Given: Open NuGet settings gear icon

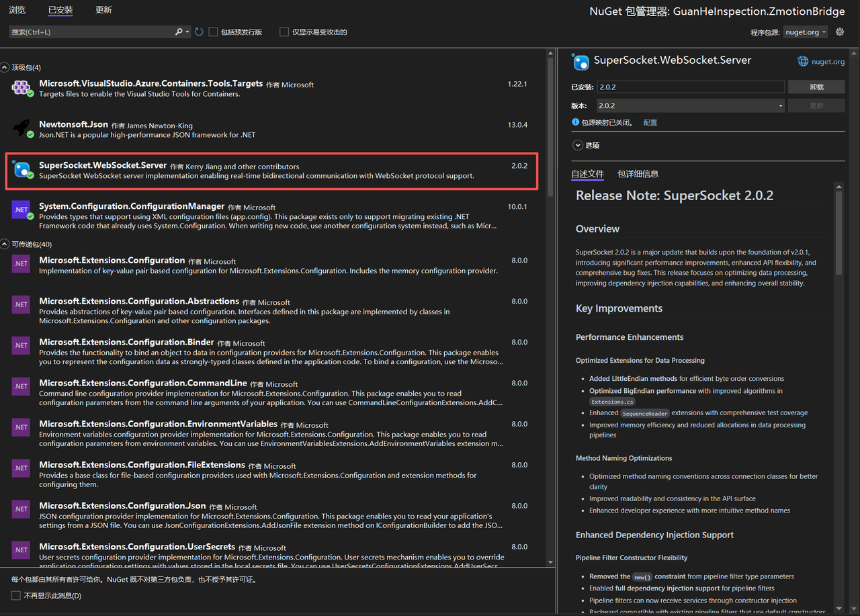Looking at the screenshot, I should pyautogui.click(x=840, y=32).
